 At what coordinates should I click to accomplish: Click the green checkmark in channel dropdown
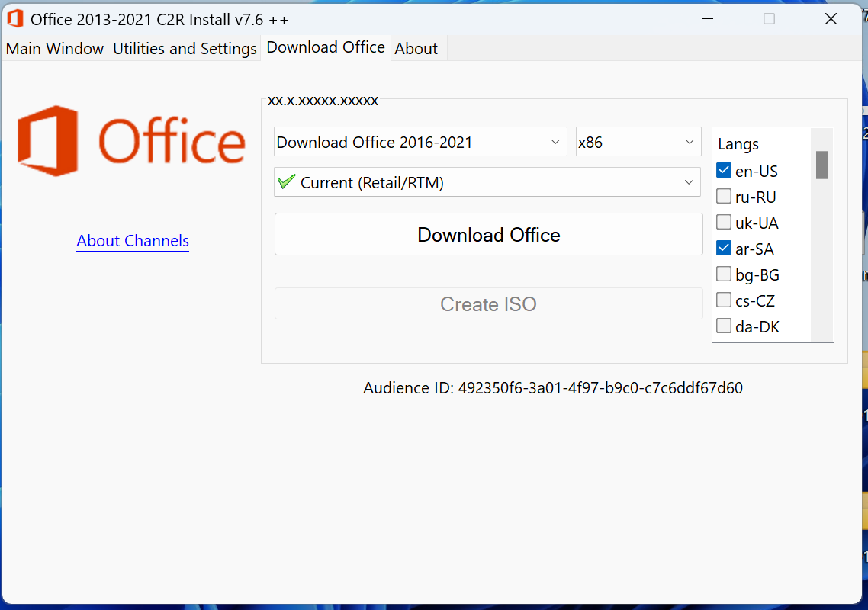pyautogui.click(x=286, y=182)
